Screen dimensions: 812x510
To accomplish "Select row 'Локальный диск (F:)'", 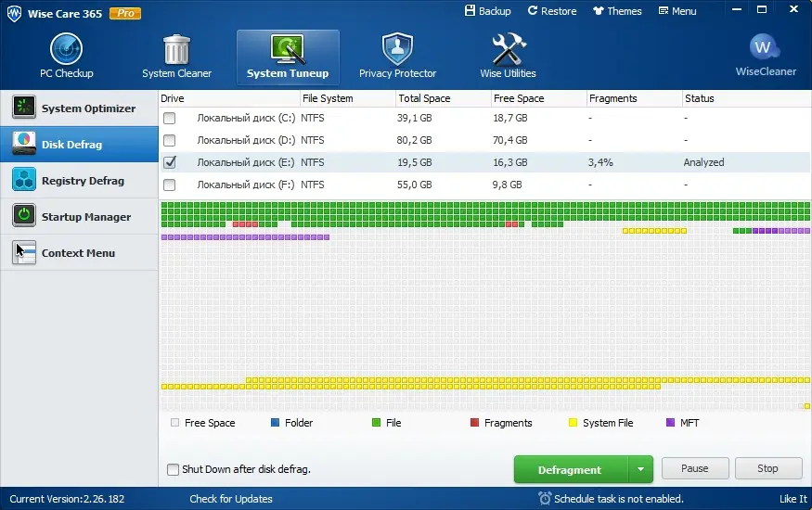I will 484,185.
